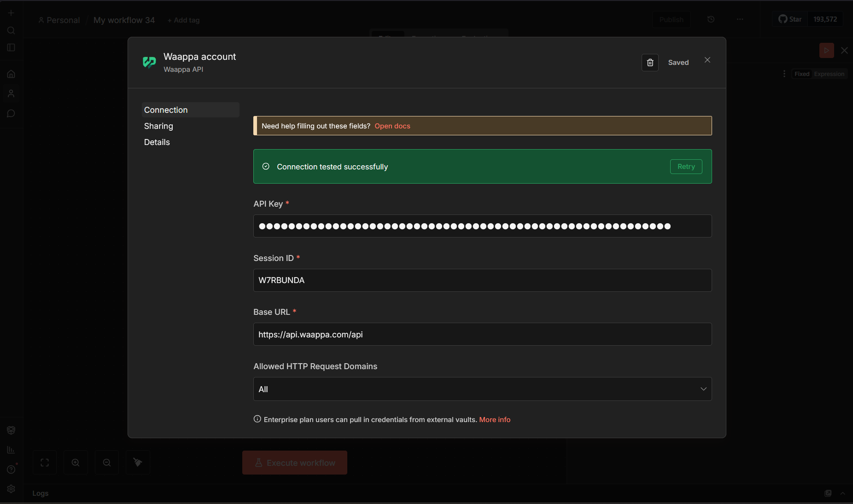Edit the Base URL field
This screenshot has width=853, height=504.
tap(482, 334)
